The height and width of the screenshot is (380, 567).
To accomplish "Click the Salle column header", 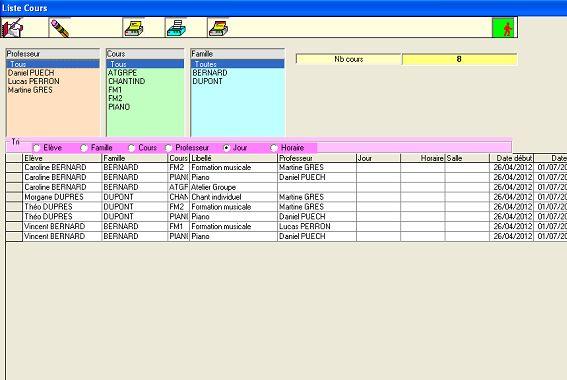I will (467, 158).
